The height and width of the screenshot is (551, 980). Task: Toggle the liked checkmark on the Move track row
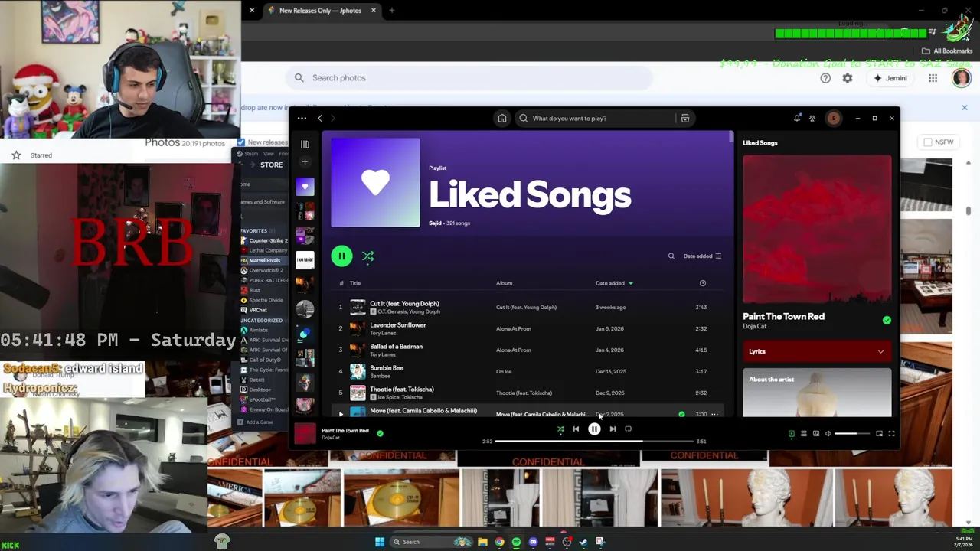(x=681, y=414)
